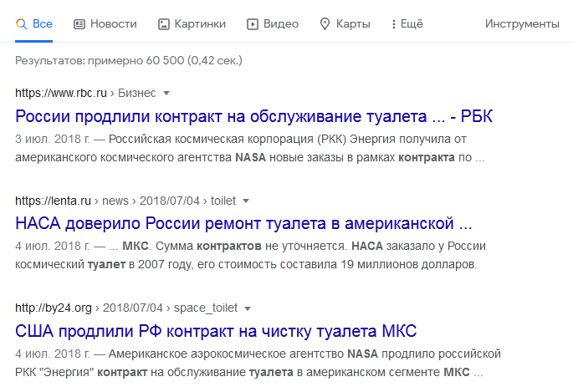Click the Новости newspaper icon
This screenshot has height=392, width=573.
(79, 24)
